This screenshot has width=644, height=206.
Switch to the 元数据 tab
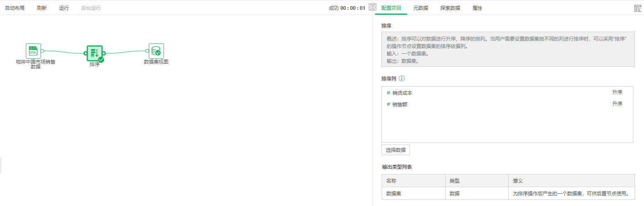421,8
